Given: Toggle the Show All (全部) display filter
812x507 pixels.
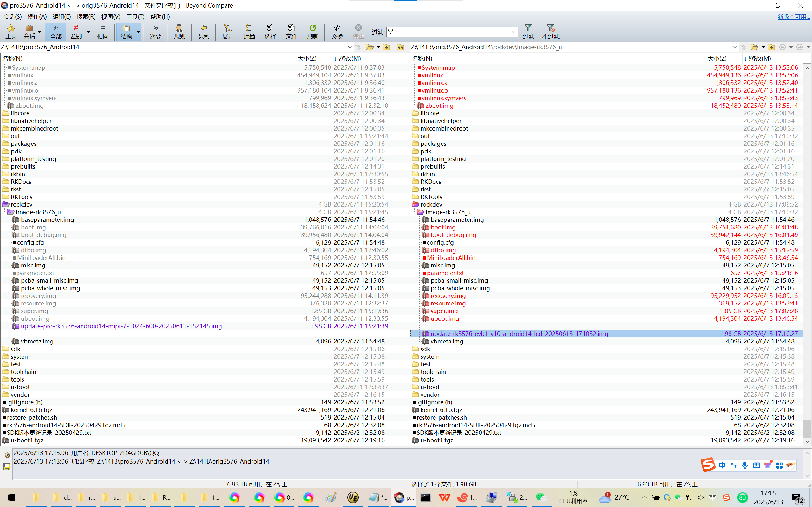Looking at the screenshot, I should click(x=56, y=31).
